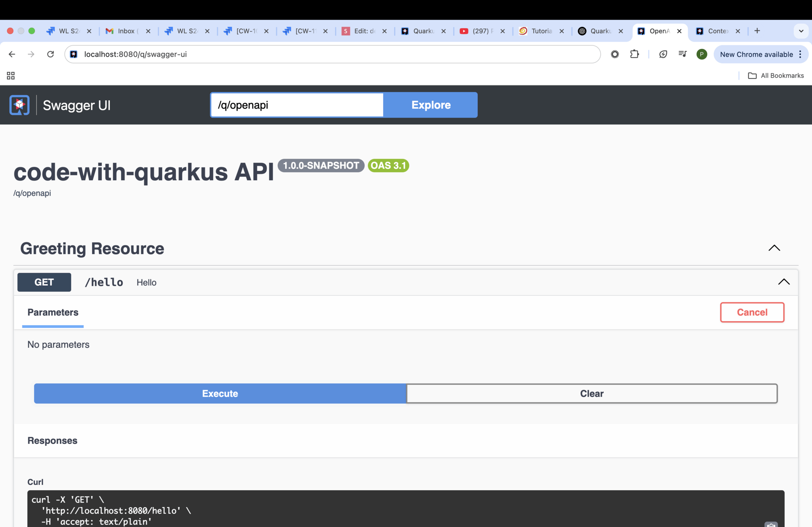Click the /q/openapi explore input field

click(297, 105)
